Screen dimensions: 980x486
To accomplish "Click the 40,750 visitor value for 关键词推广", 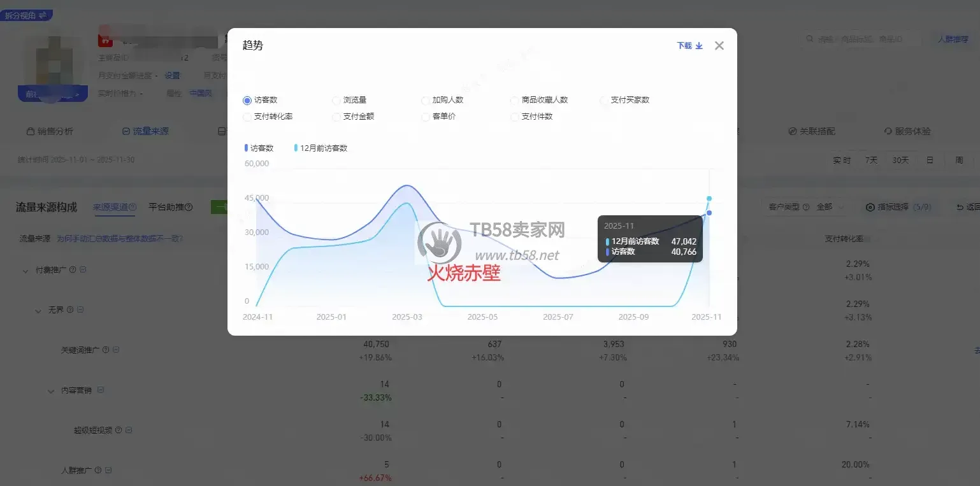I will pyautogui.click(x=376, y=344).
